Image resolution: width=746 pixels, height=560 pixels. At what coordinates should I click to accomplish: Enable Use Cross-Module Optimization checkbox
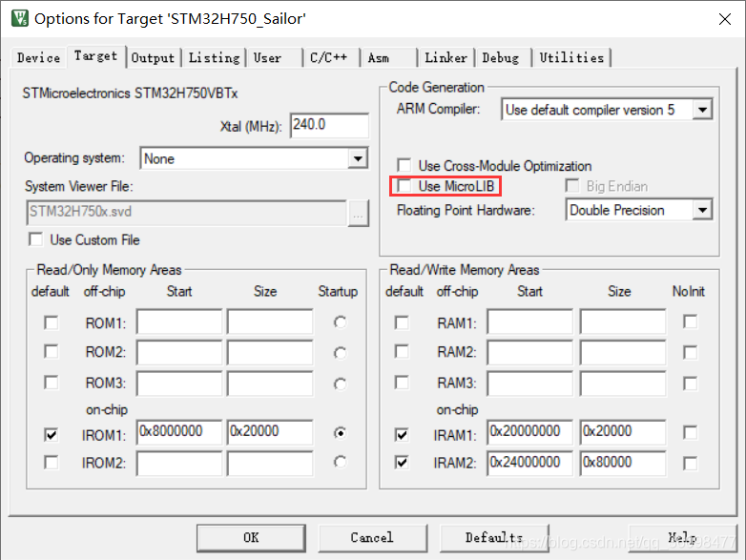[404, 166]
